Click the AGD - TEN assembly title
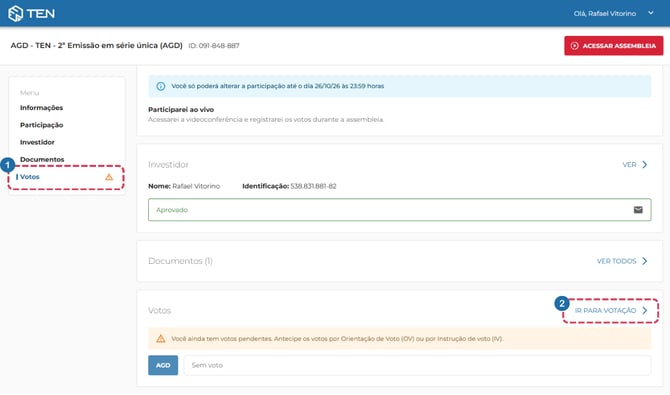Image resolution: width=670 pixels, height=395 pixels. point(97,45)
